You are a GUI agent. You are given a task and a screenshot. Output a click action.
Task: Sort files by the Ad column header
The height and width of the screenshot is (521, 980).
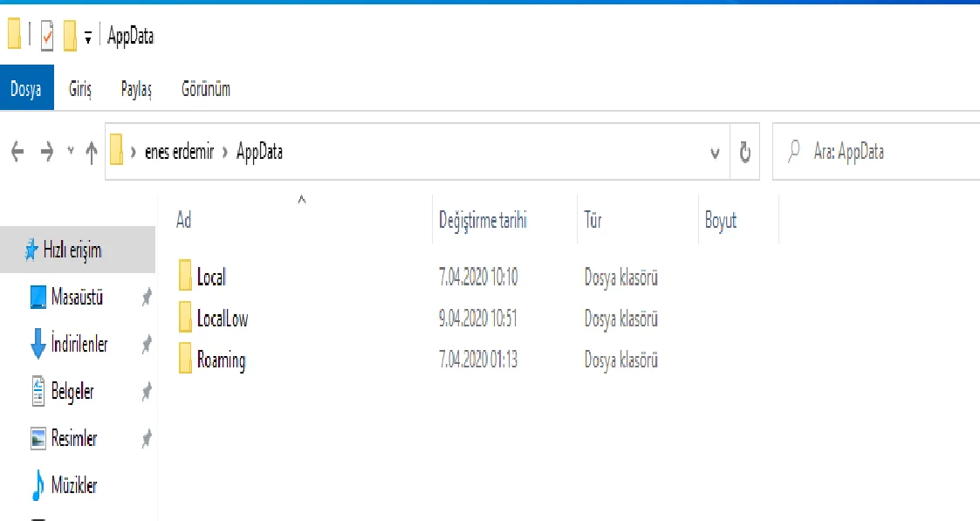184,220
